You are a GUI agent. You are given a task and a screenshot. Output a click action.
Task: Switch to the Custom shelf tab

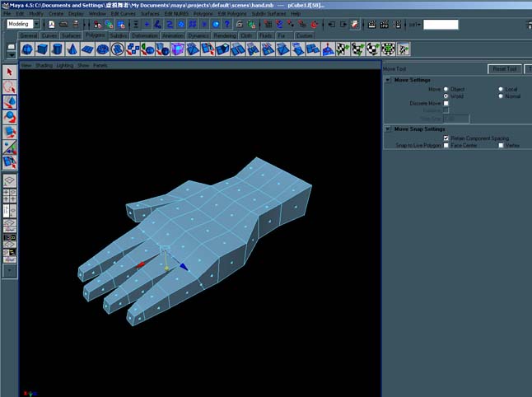(304, 35)
